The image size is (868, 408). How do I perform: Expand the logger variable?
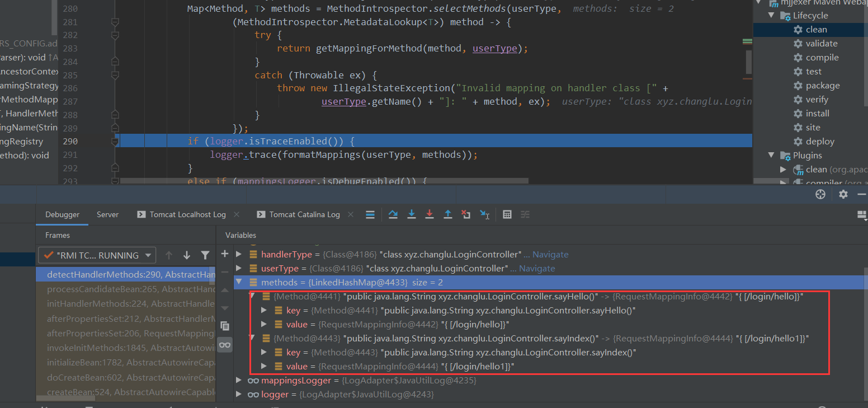239,395
